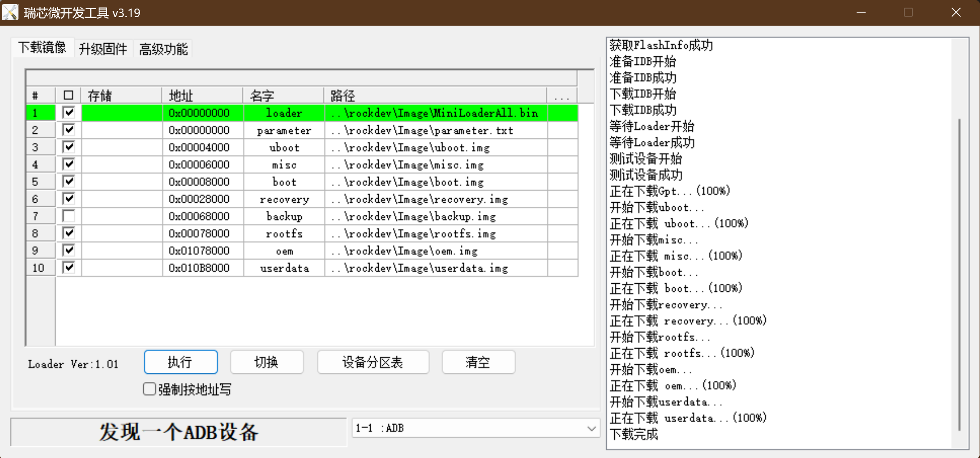This screenshot has width=980, height=458.
Task: Select the 下载镜像 tab
Action: tap(42, 48)
